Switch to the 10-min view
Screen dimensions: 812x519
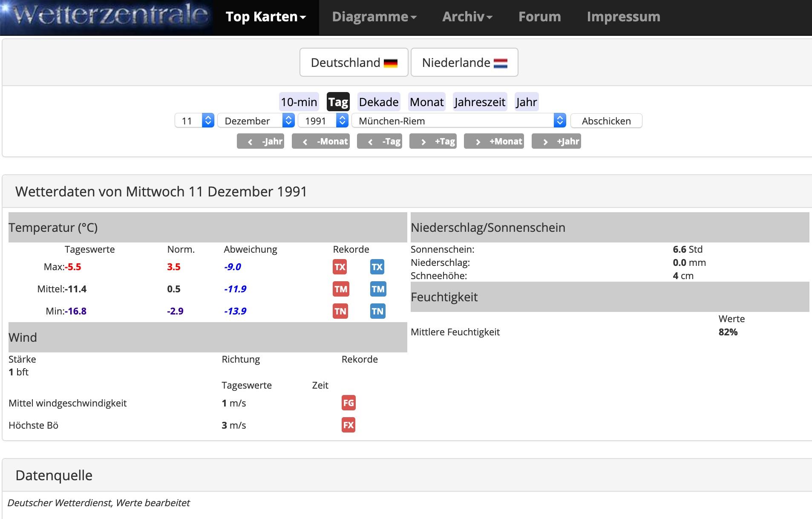pos(299,102)
